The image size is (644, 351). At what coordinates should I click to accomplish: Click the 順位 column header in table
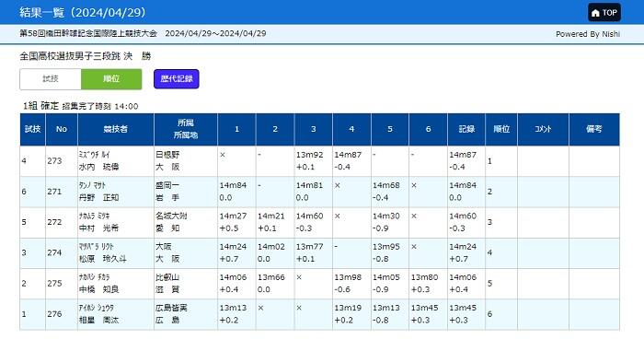(501, 129)
